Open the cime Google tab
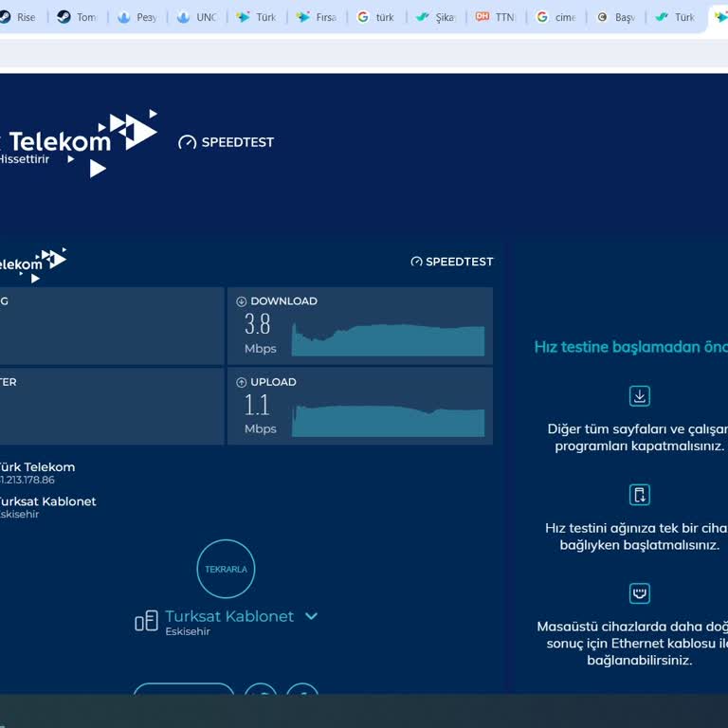Viewport: 728px width, 728px height. click(556, 17)
